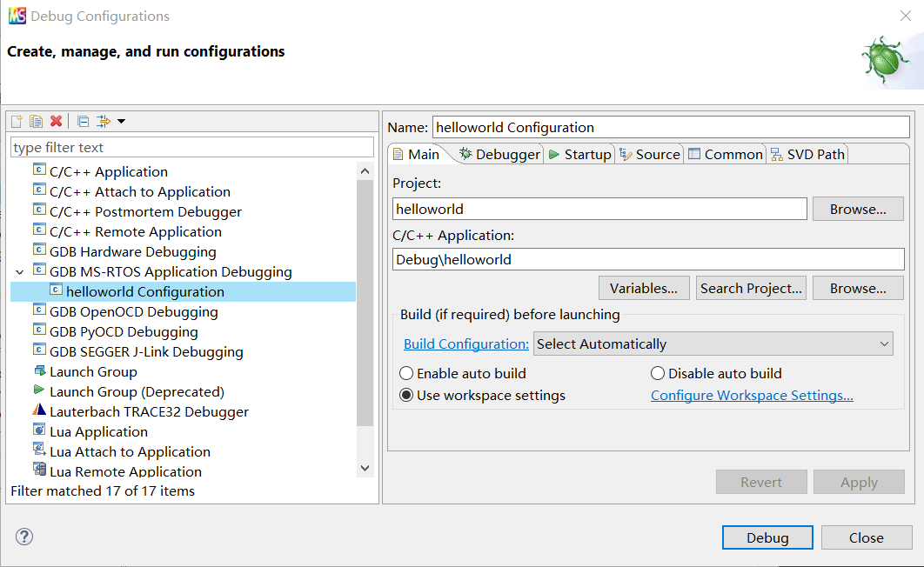
Task: Click the New launch configuration icon
Action: [x=17, y=122]
